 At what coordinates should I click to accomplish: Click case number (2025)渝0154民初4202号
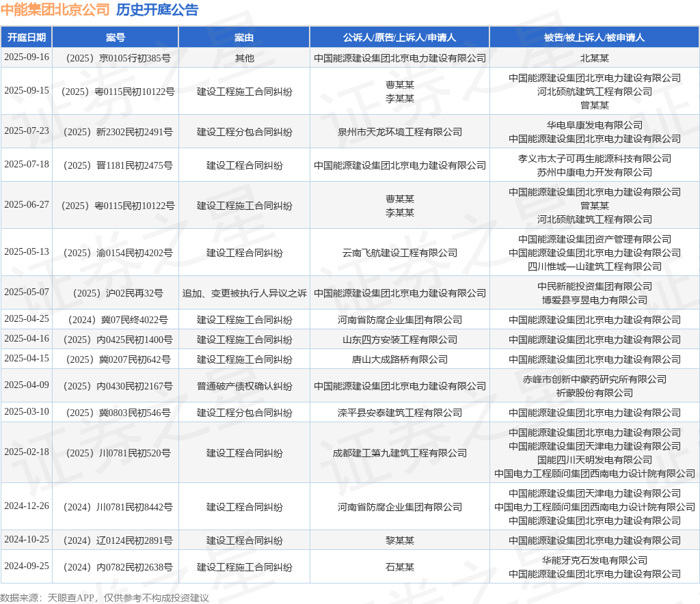coord(115,253)
